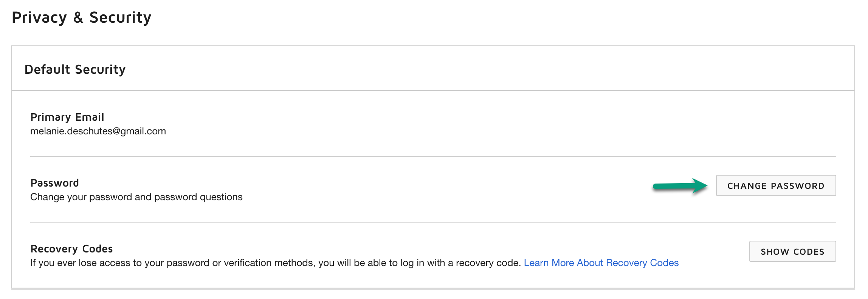Click "Change your password and password questions" text

point(136,197)
